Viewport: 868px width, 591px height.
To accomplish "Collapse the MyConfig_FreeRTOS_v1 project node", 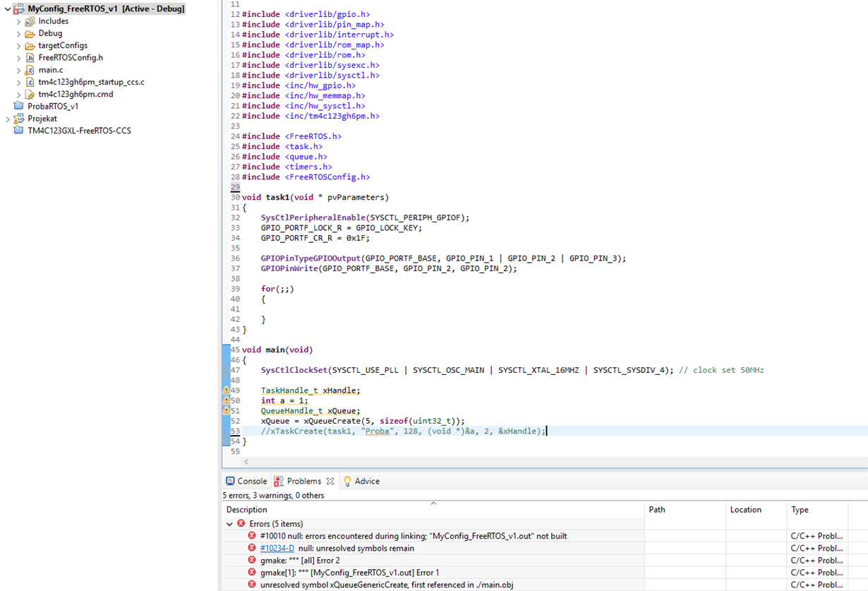I will (8, 9).
